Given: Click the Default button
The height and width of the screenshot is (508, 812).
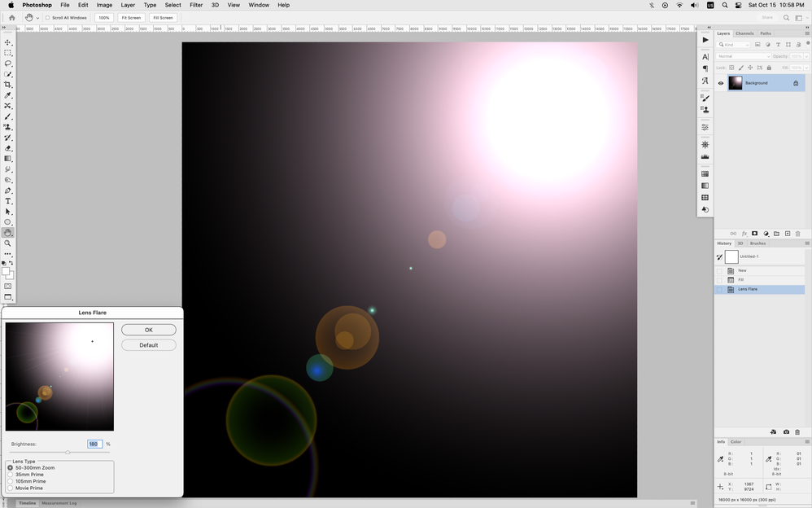Looking at the screenshot, I should pos(148,344).
